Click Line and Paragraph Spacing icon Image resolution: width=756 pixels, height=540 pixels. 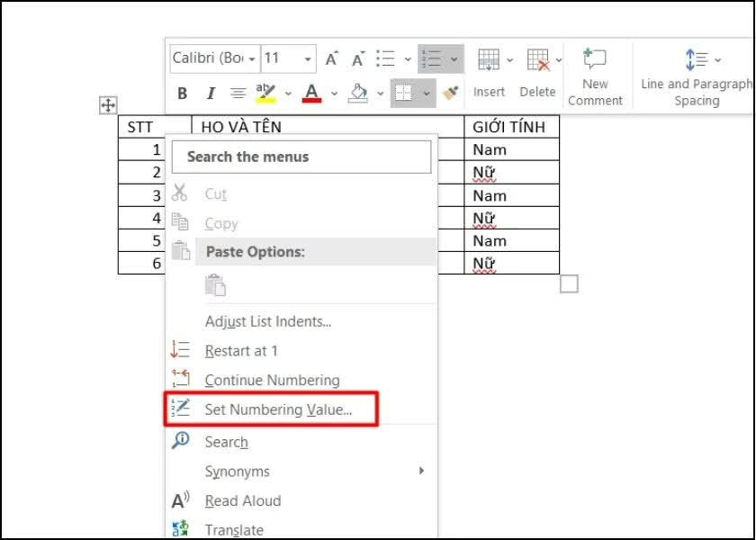pos(696,59)
